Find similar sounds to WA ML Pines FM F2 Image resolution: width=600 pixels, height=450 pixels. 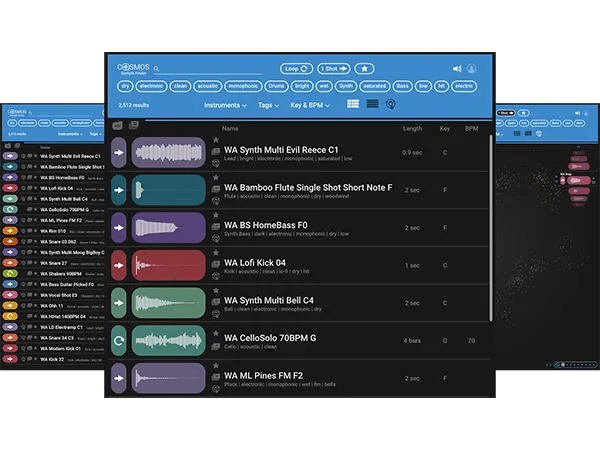pos(216,389)
